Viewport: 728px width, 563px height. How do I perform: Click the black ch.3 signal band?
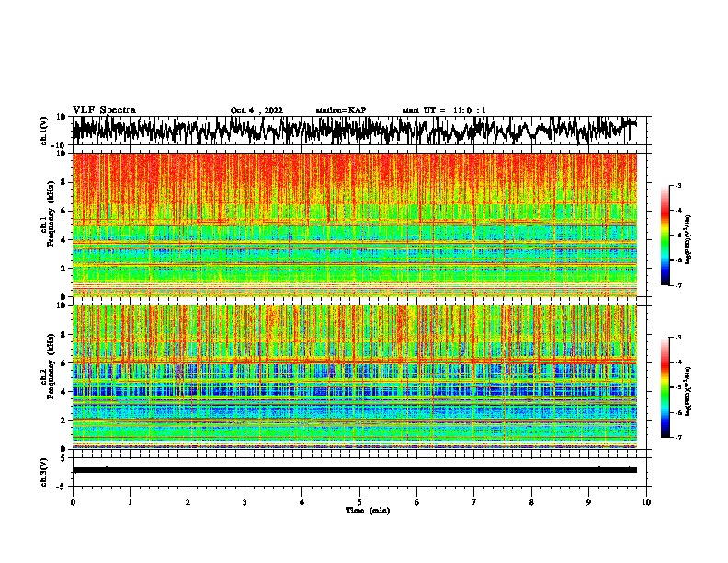click(x=354, y=470)
